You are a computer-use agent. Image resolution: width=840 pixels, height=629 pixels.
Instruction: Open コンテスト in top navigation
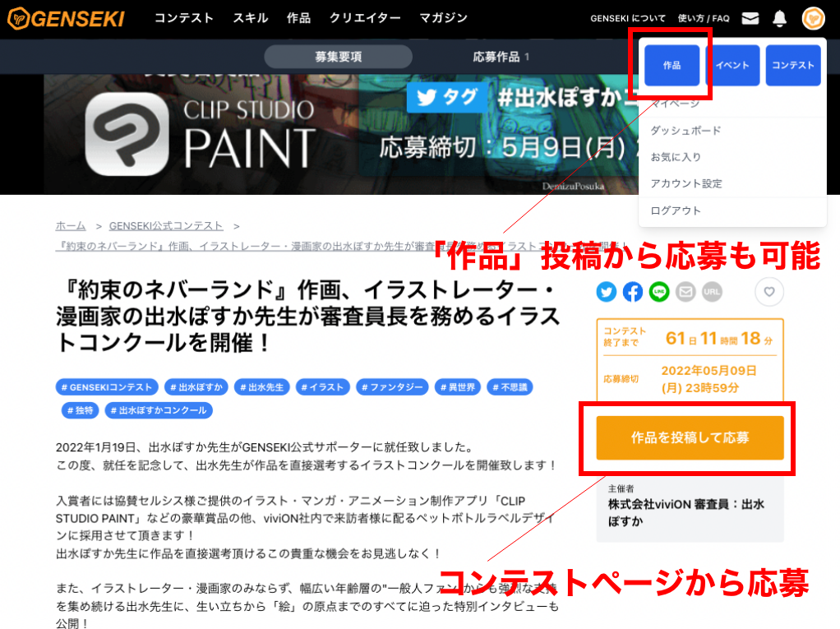coord(184,18)
